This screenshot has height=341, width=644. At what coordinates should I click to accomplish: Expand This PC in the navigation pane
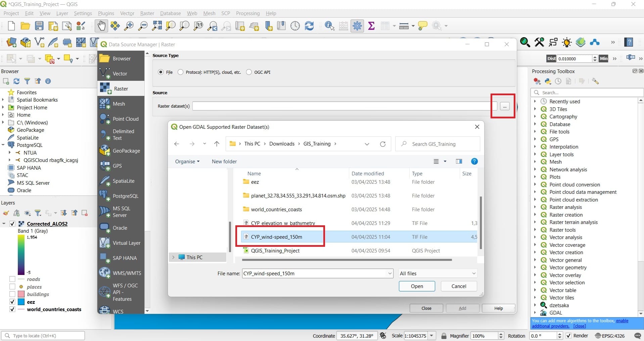point(173,257)
